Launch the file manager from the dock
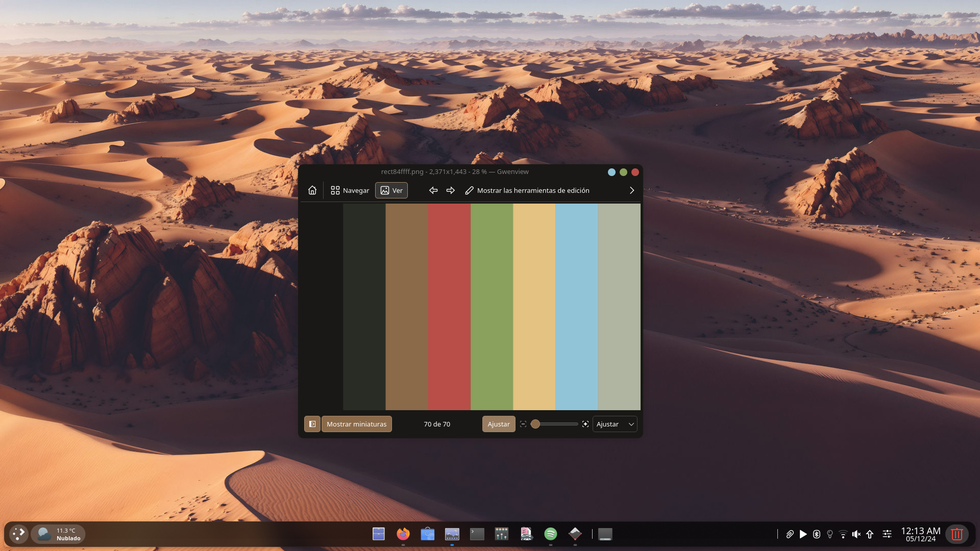The width and height of the screenshot is (980, 551). click(379, 534)
